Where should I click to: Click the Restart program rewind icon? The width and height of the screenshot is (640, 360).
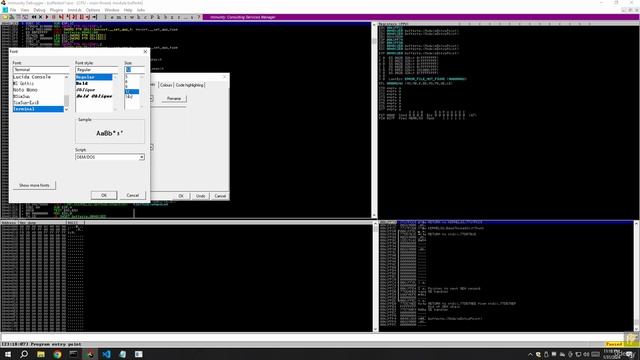click(34, 17)
